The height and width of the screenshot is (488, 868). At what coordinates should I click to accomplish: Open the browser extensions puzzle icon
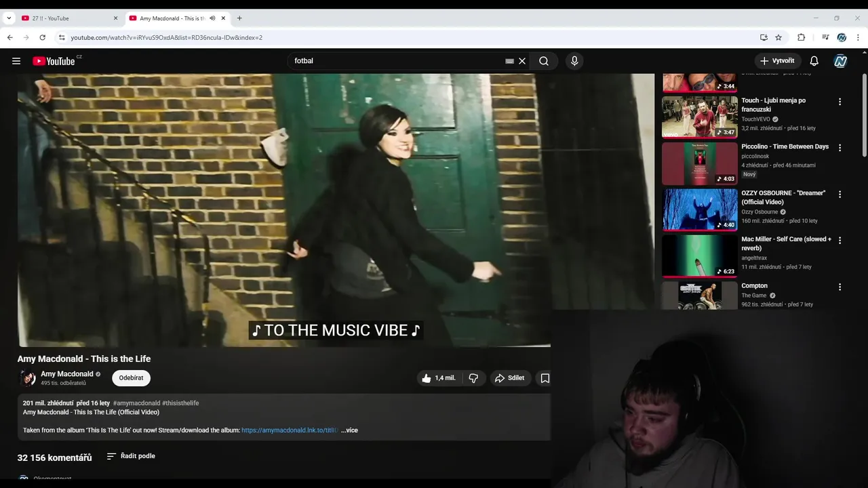point(801,37)
